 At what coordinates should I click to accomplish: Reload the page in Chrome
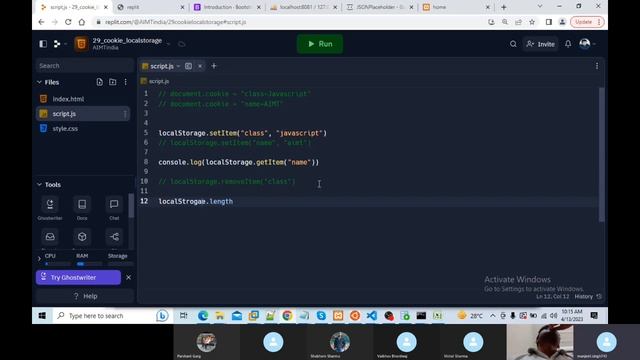click(x=68, y=22)
